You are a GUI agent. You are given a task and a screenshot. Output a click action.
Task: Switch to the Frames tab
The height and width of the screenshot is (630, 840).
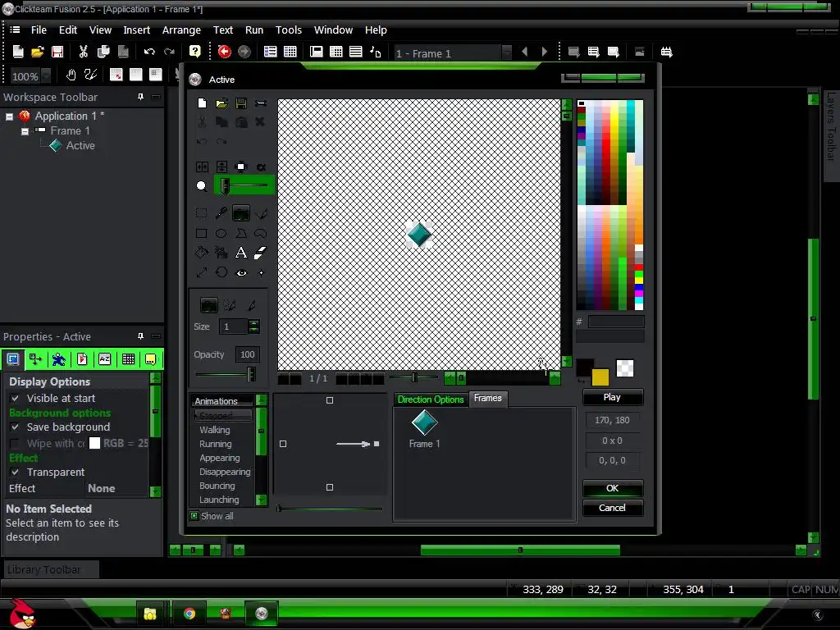pos(487,398)
